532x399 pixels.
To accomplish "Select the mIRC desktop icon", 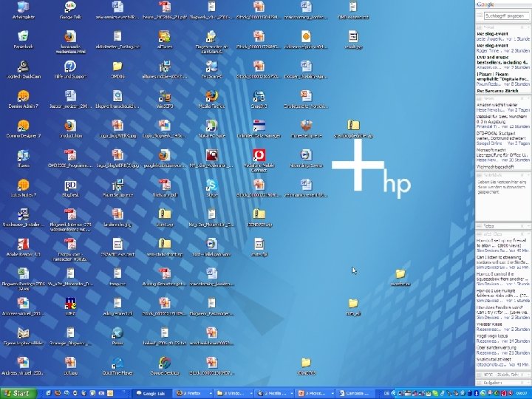I will tap(70, 307).
